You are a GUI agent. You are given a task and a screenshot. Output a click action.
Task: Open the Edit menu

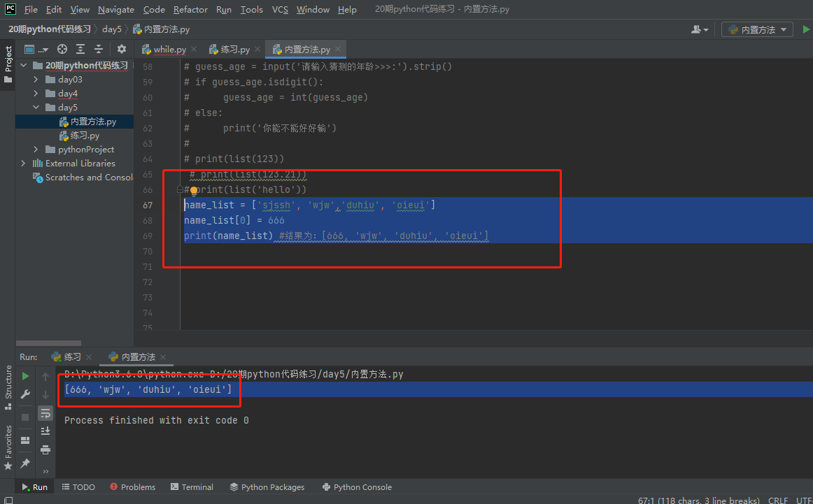53,9
